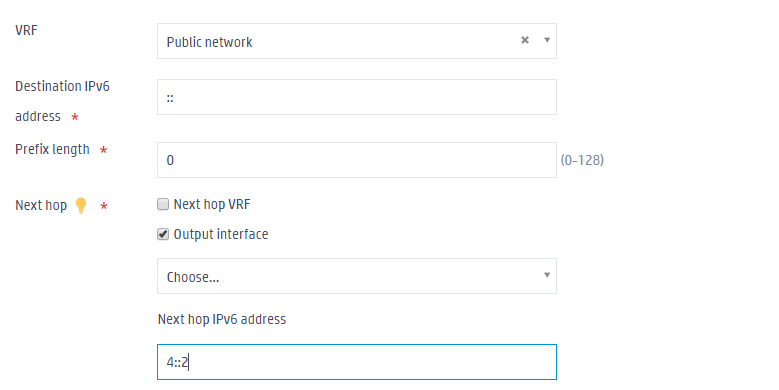Click the VRF field label
This screenshot has width=779, height=390.
point(26,30)
